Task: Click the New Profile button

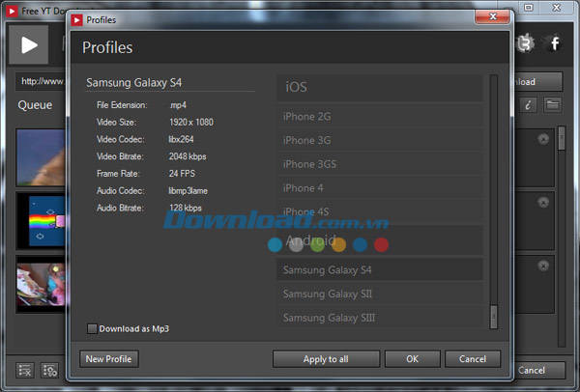Action: coord(109,359)
